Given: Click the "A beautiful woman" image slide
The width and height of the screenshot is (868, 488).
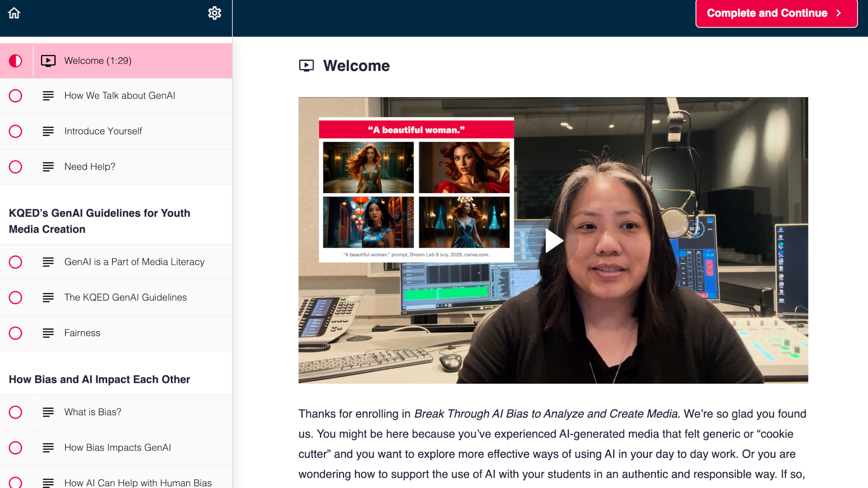Looking at the screenshot, I should pyautogui.click(x=416, y=190).
